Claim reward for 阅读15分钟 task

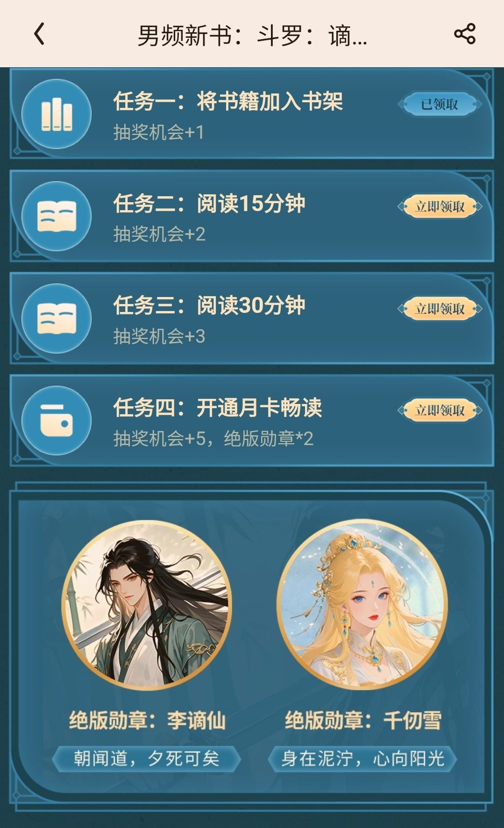tap(440, 206)
